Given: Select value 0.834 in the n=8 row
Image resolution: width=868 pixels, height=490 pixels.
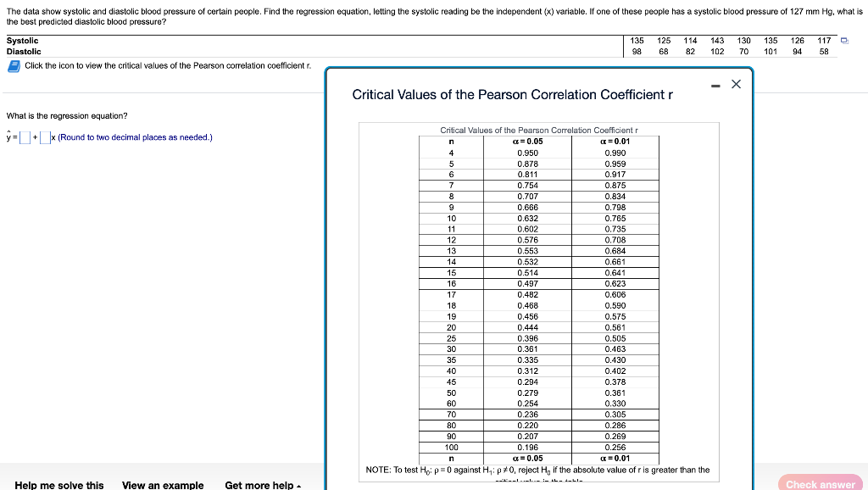Looking at the screenshot, I should (x=615, y=197).
